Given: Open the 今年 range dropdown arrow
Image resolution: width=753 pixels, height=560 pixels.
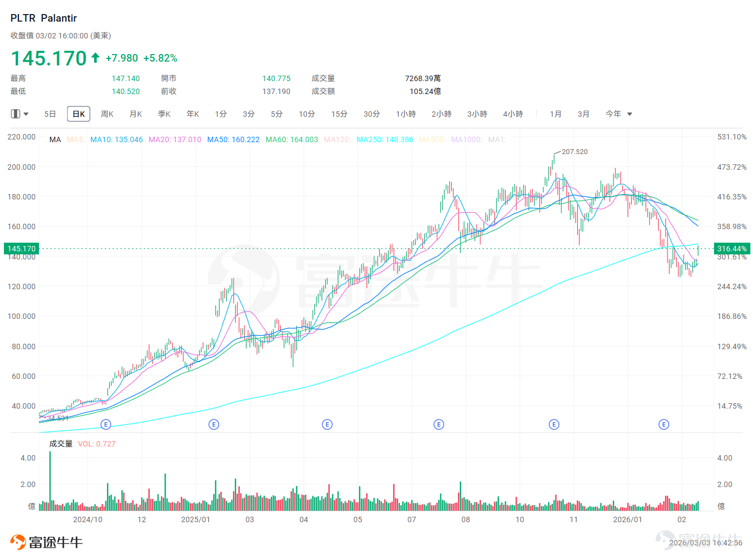Looking at the screenshot, I should 630,114.
